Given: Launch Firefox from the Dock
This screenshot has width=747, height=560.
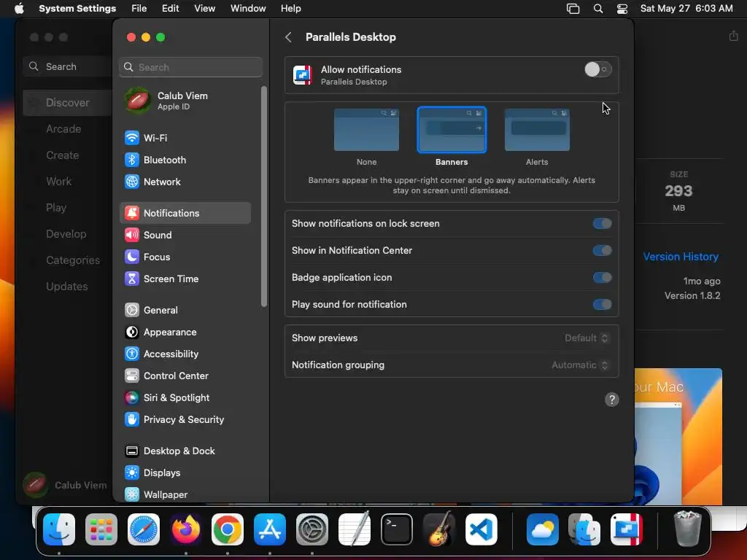Looking at the screenshot, I should [x=186, y=529].
